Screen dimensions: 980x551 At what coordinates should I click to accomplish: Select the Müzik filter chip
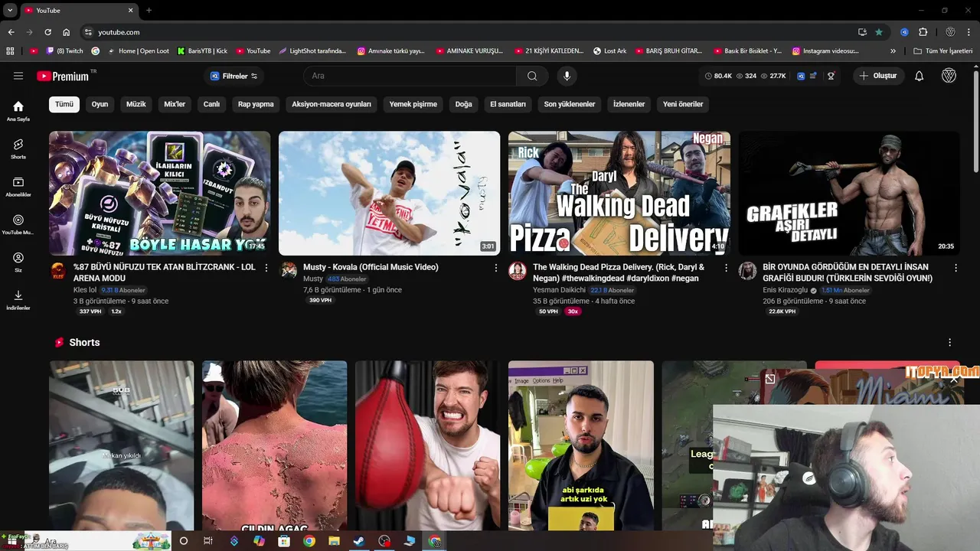coord(136,104)
